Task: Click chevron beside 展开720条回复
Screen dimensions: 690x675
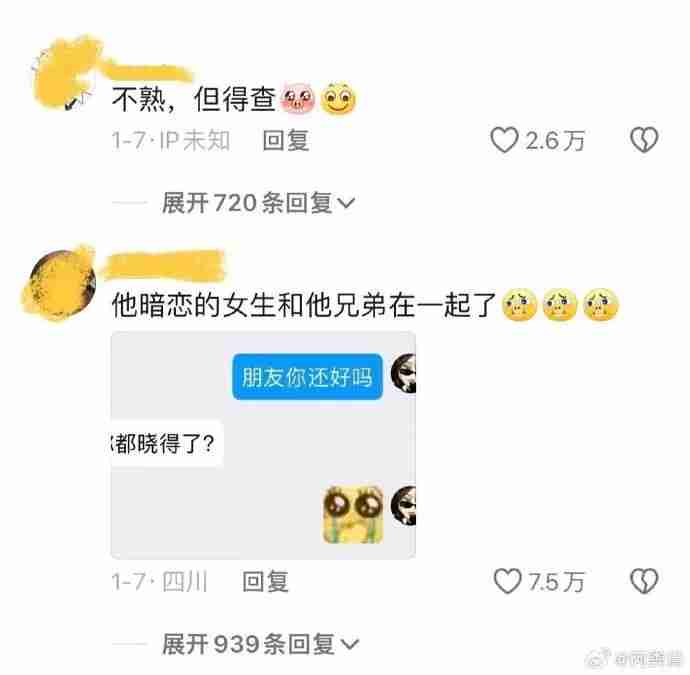Action: coord(346,203)
